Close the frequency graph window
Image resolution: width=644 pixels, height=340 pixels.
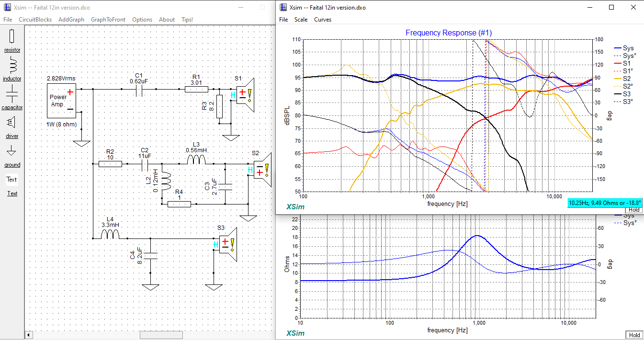pos(633,7)
